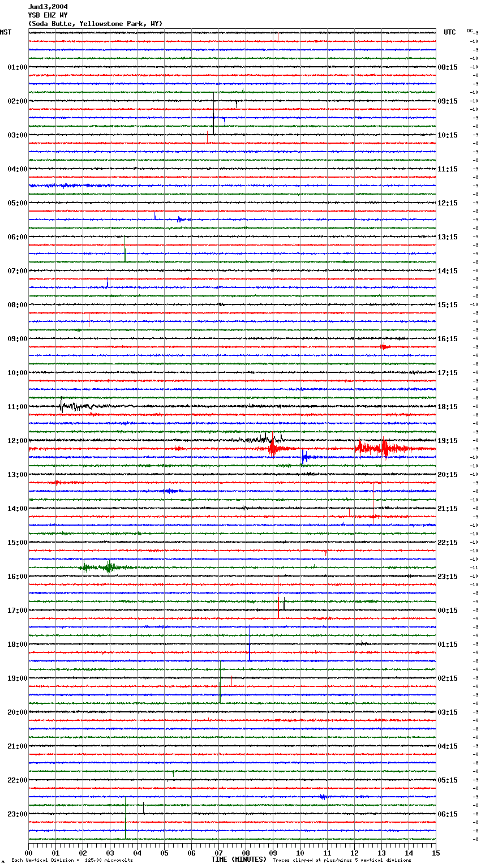Select the "01:00" MST hour label
481x868 pixels.
[x=18, y=67]
